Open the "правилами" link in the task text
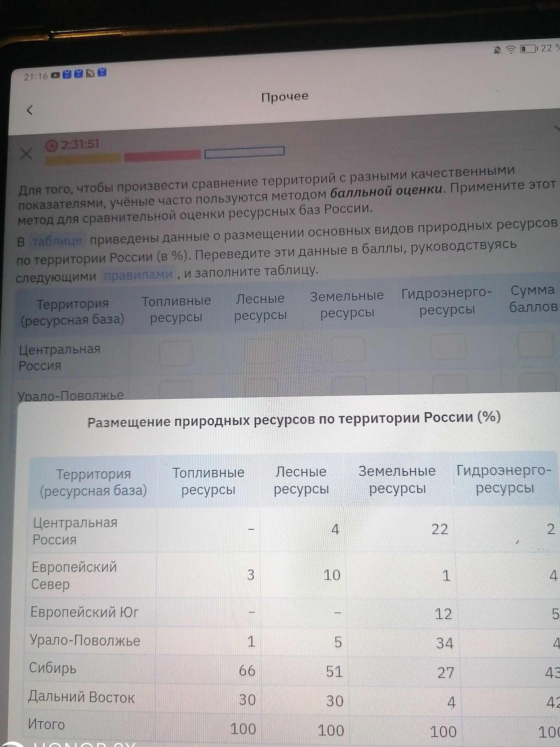The width and height of the screenshot is (560, 747). coord(138,275)
